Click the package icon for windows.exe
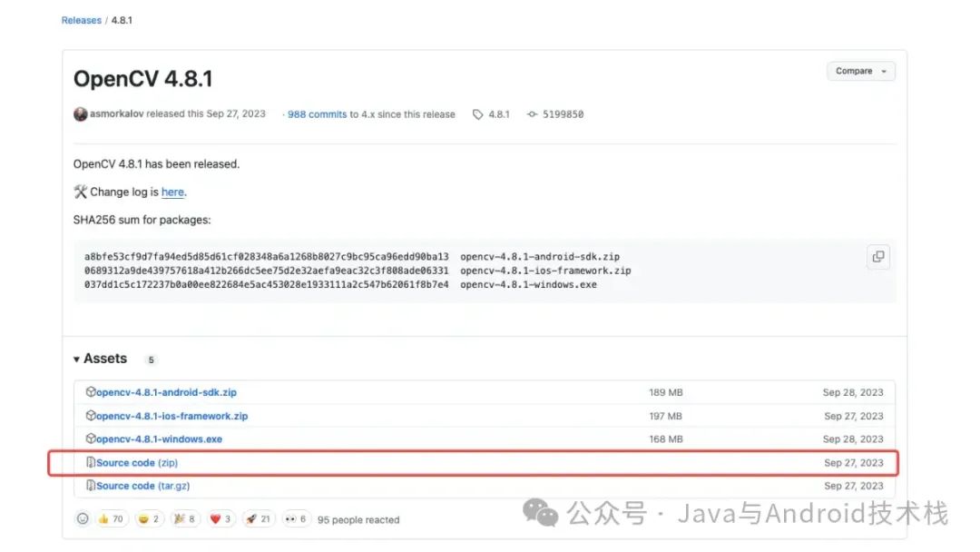This screenshot has width=980, height=552. (x=91, y=439)
